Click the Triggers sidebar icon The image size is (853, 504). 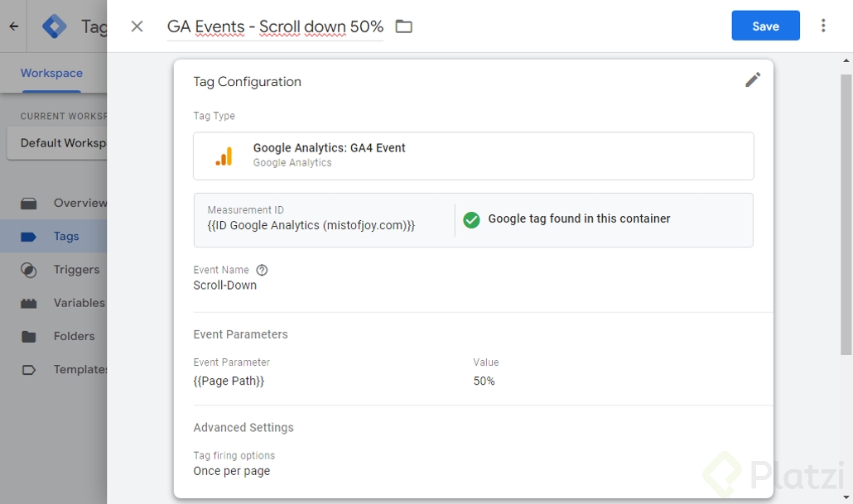tap(29, 270)
